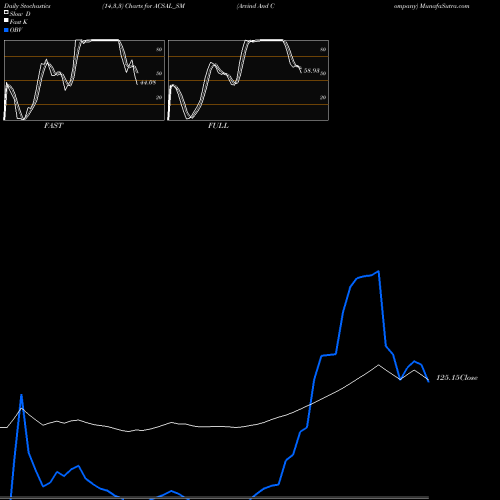
Task: Click the FAST stochastic chart panel
Action: pyautogui.click(x=84, y=80)
